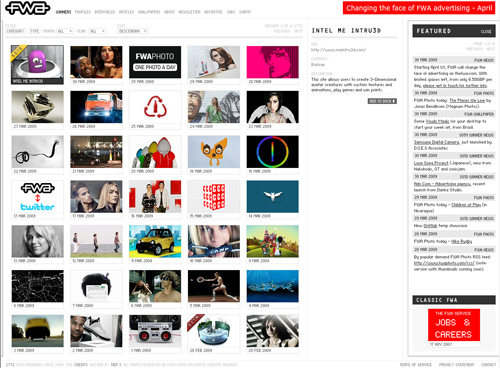Select the rainbow circle power symbol thumbnail

coord(272,152)
